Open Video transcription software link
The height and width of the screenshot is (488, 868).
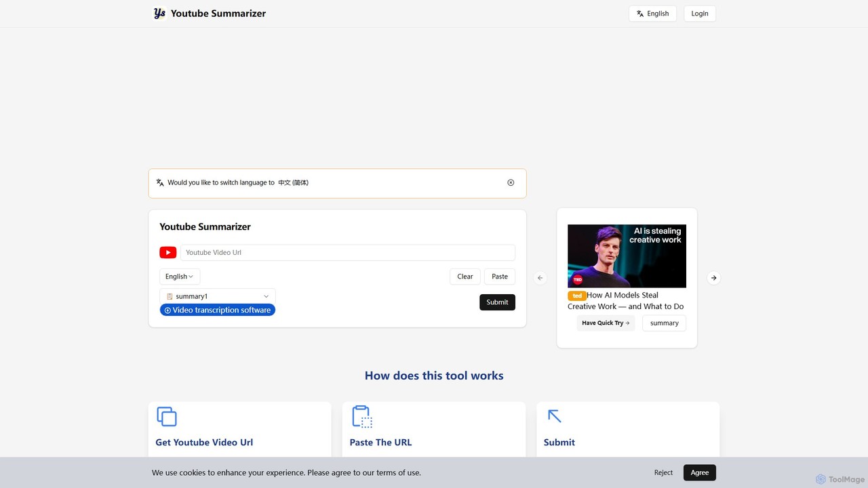(x=218, y=310)
